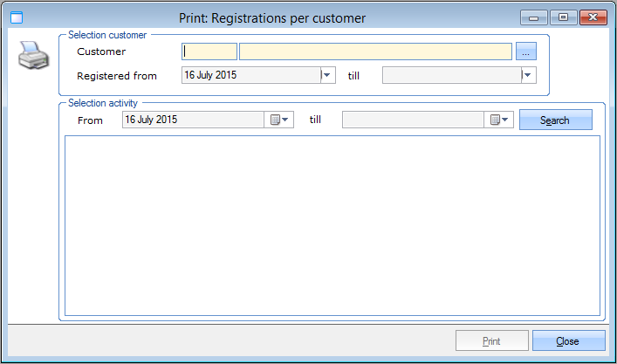Select the activity From date field
This screenshot has height=364, width=617.
(193, 120)
